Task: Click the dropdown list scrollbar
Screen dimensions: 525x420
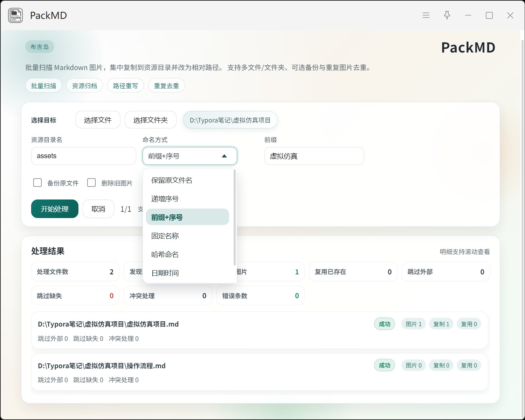Action: [x=234, y=217]
